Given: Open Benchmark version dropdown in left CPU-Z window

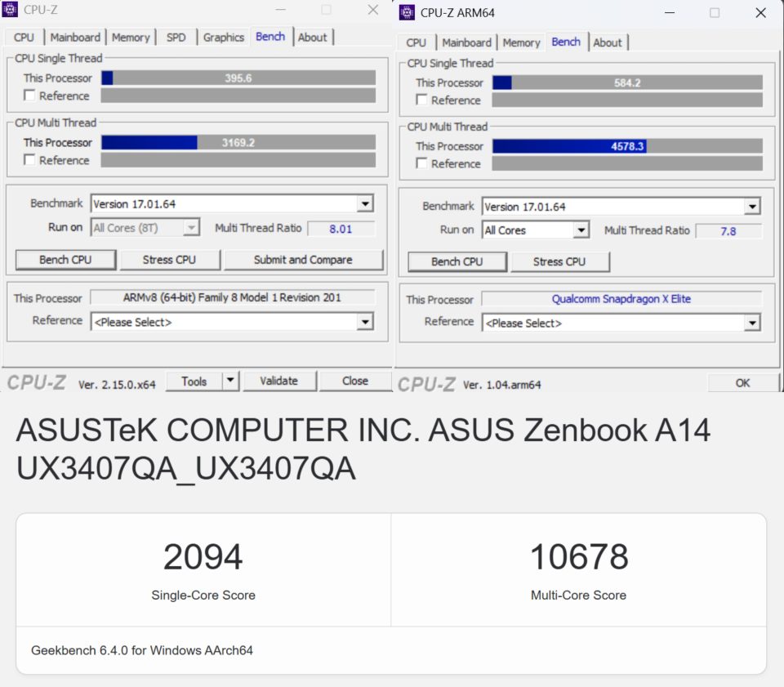Looking at the screenshot, I should 365,203.
